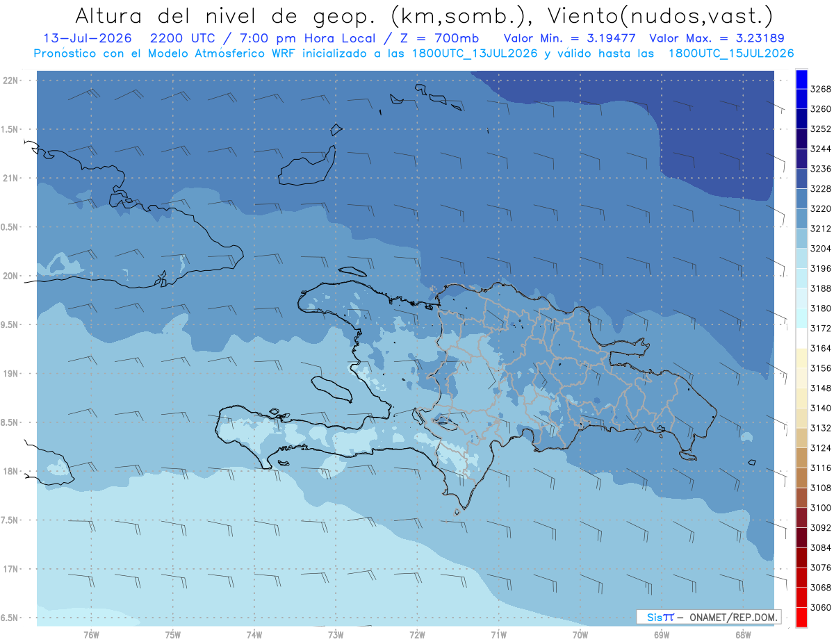Click the 'Valor Max. = 3.23189' readout

tap(717, 38)
